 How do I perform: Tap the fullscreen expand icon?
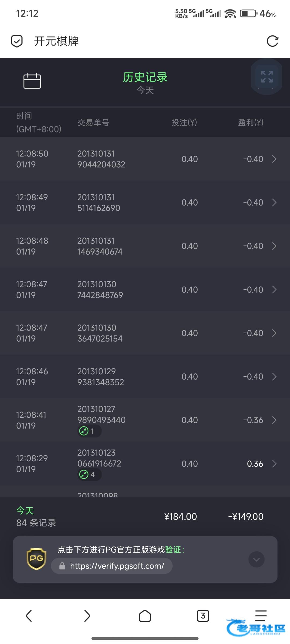click(x=267, y=77)
